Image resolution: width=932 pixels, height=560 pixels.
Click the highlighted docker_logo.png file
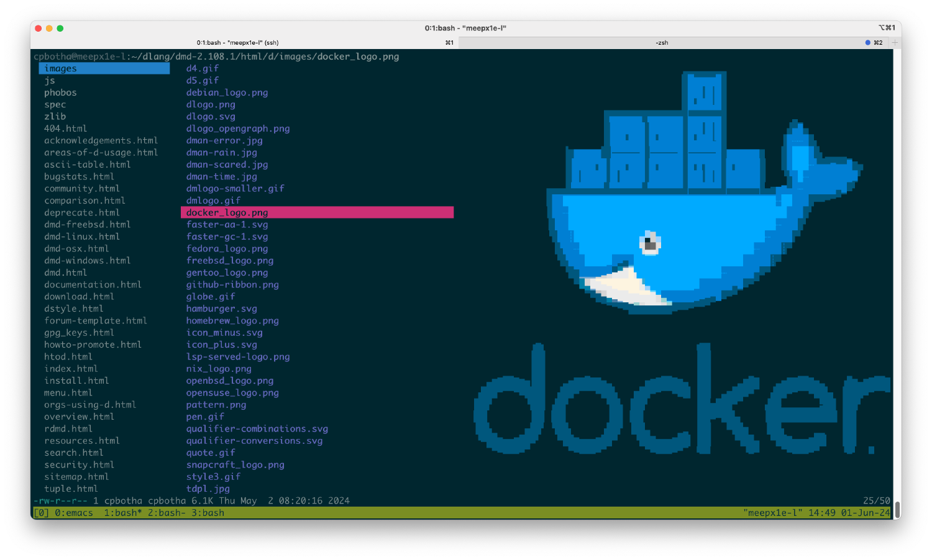227,212
